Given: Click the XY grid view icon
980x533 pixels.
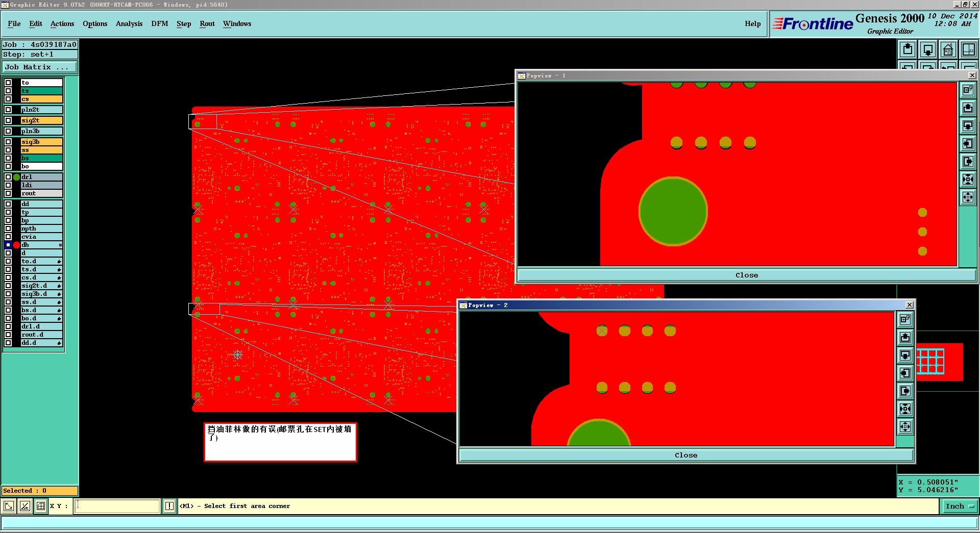Looking at the screenshot, I should click(x=968, y=49).
